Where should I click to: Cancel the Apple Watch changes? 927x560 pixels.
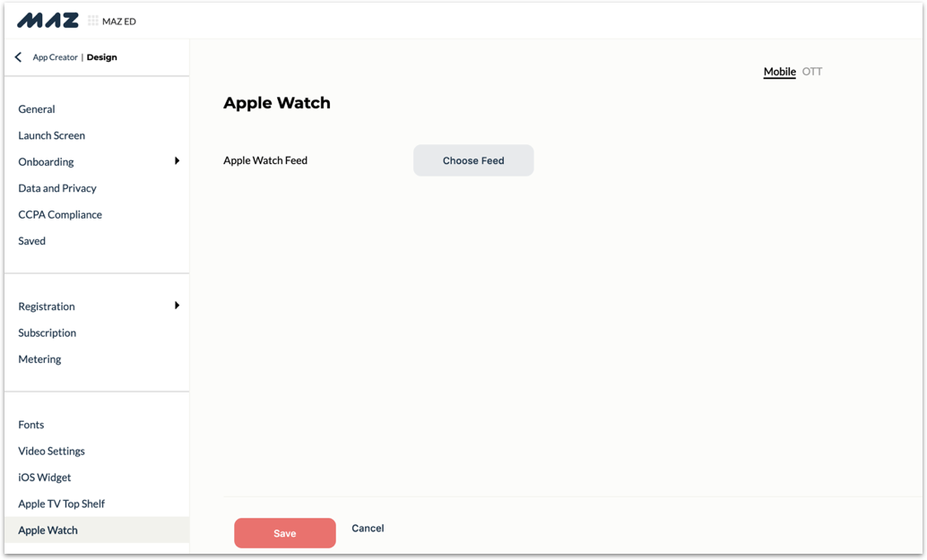[368, 528]
